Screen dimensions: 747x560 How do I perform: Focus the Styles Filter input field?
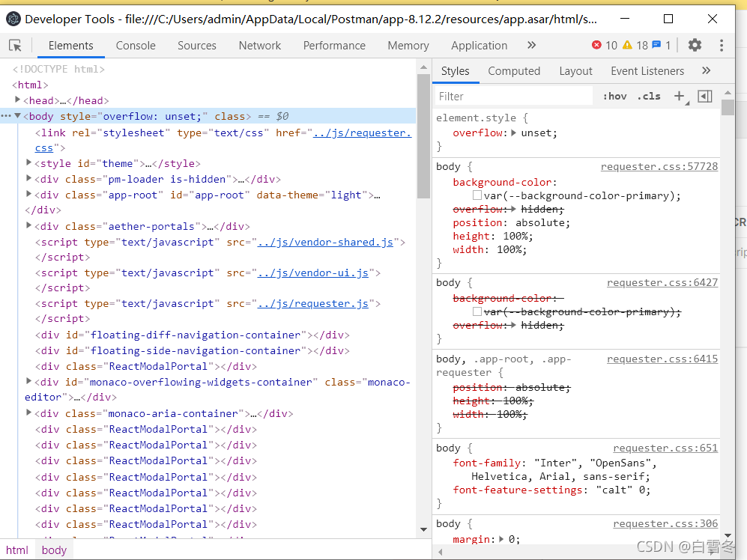click(513, 96)
